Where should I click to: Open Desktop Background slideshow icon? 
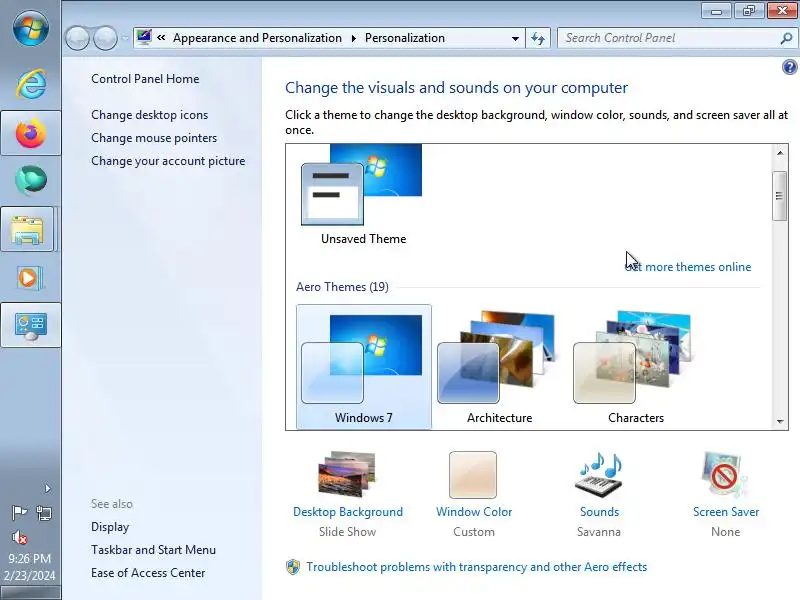tap(347, 474)
